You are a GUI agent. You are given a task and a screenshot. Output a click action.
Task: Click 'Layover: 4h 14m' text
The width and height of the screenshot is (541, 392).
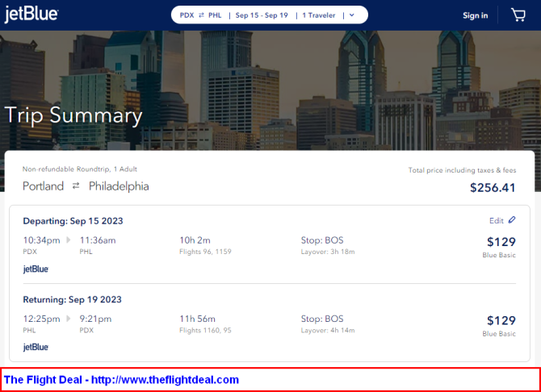click(x=328, y=330)
